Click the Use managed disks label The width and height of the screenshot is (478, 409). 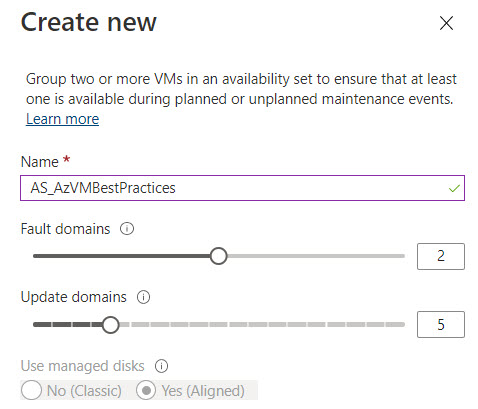tap(83, 366)
